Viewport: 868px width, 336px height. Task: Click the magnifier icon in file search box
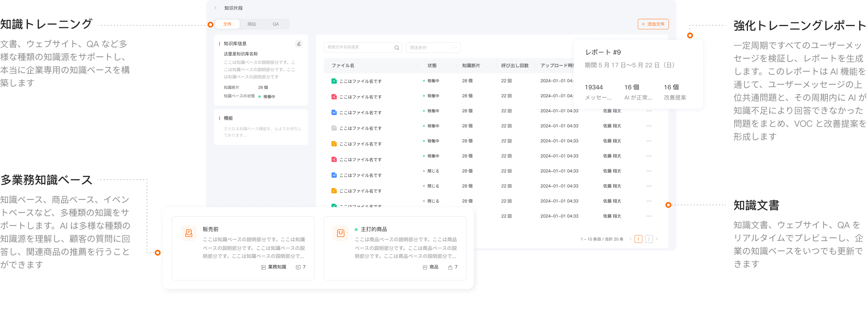click(x=397, y=47)
